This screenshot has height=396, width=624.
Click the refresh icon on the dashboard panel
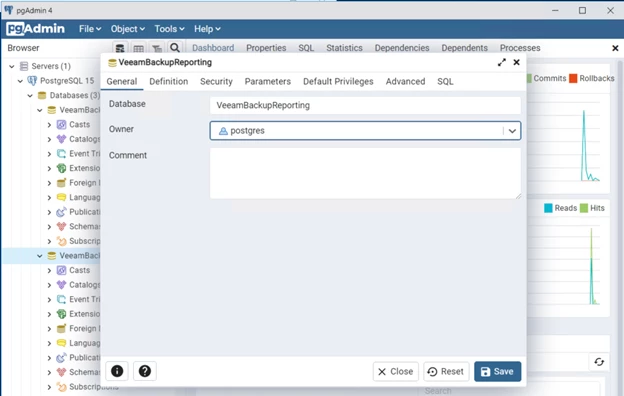(x=599, y=362)
